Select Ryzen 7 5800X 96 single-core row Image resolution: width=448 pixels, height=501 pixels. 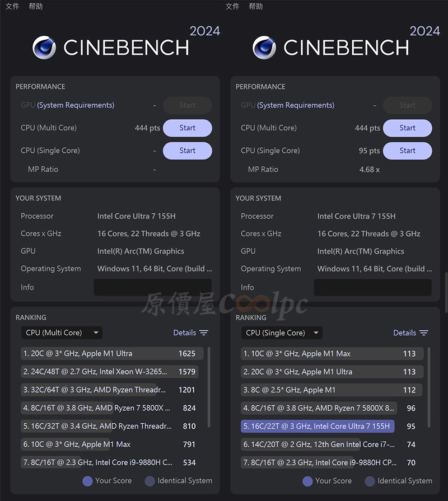(332, 408)
